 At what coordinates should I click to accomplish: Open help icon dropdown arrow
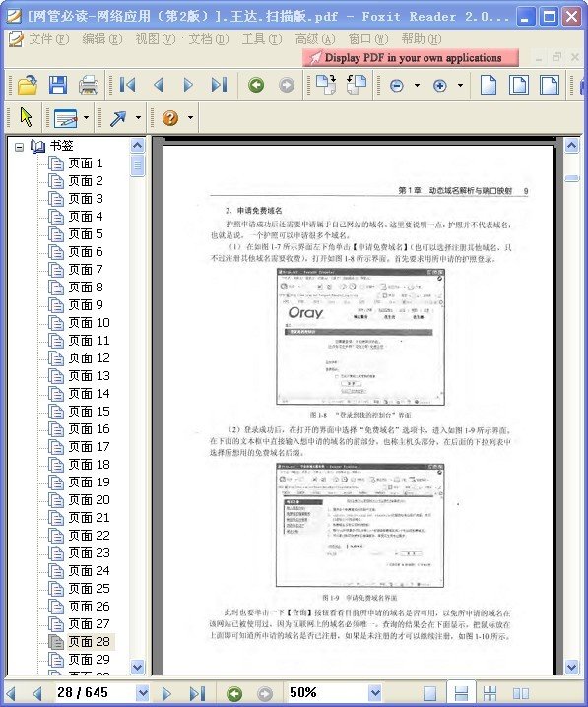coord(190,118)
